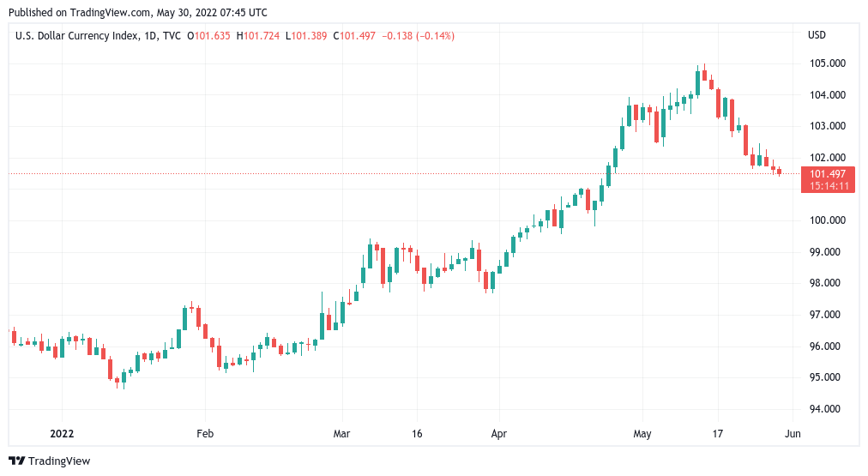Click the 2022 label on time axis
This screenshot has height=476, width=868.
coord(62,434)
